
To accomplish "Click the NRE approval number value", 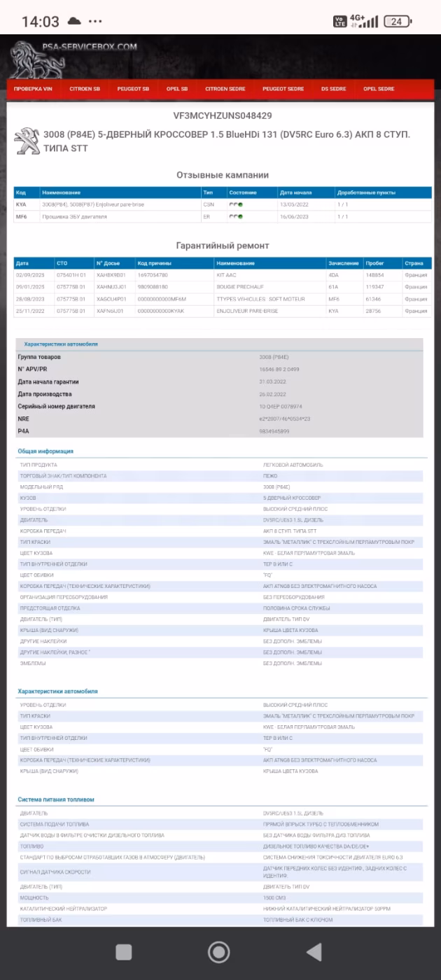I will [x=284, y=419].
